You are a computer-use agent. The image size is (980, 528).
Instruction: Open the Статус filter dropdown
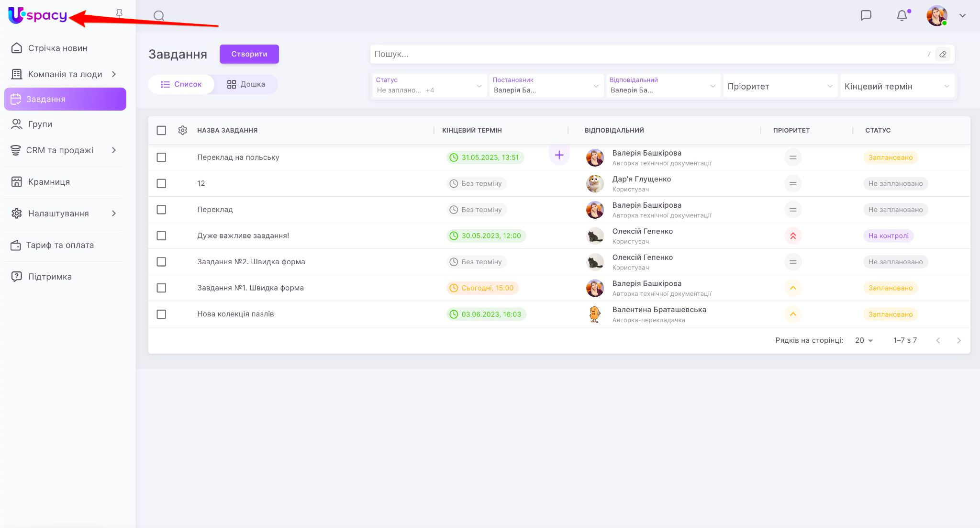(x=429, y=86)
